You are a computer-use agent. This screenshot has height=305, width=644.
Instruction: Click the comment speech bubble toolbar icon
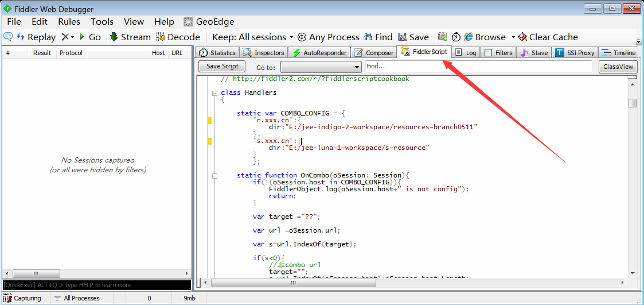tap(8, 37)
